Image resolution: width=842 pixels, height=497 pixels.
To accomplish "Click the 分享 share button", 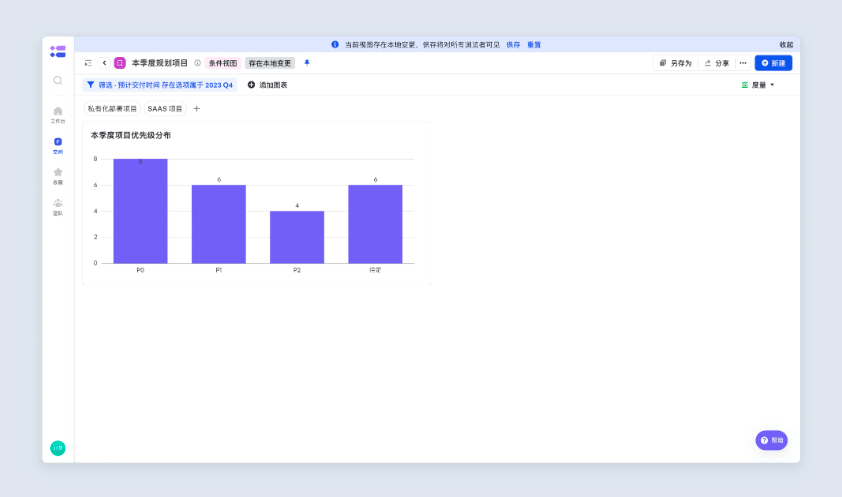I will coord(716,63).
